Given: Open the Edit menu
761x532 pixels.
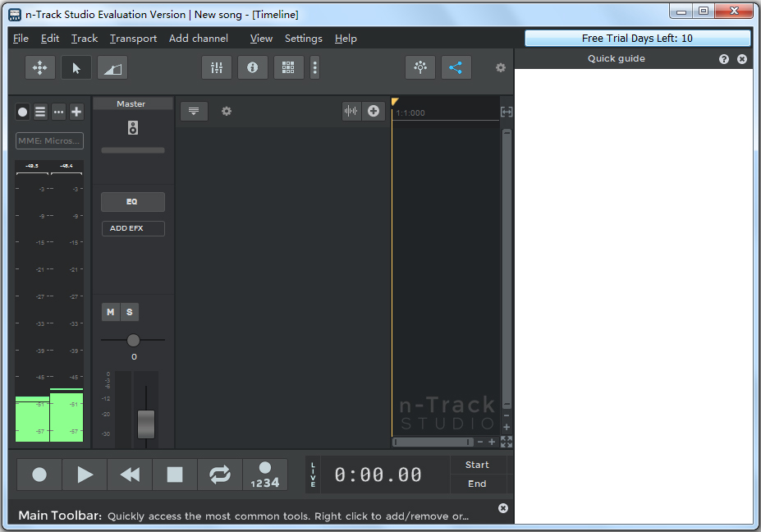Looking at the screenshot, I should (50, 39).
